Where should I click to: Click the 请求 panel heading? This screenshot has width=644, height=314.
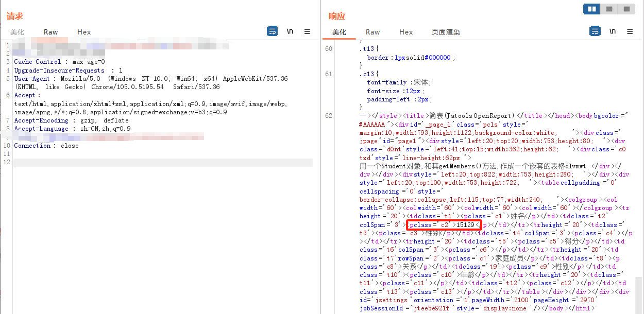pyautogui.click(x=15, y=16)
